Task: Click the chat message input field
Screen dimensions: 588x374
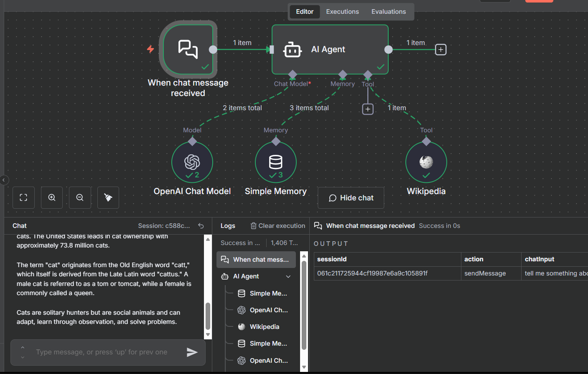Action: coord(104,352)
